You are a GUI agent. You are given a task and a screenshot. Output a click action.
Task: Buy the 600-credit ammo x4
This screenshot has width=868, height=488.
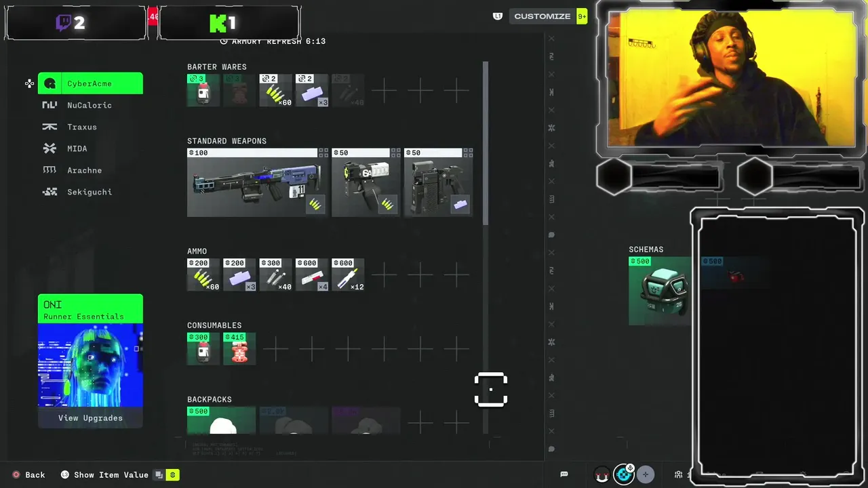point(312,274)
